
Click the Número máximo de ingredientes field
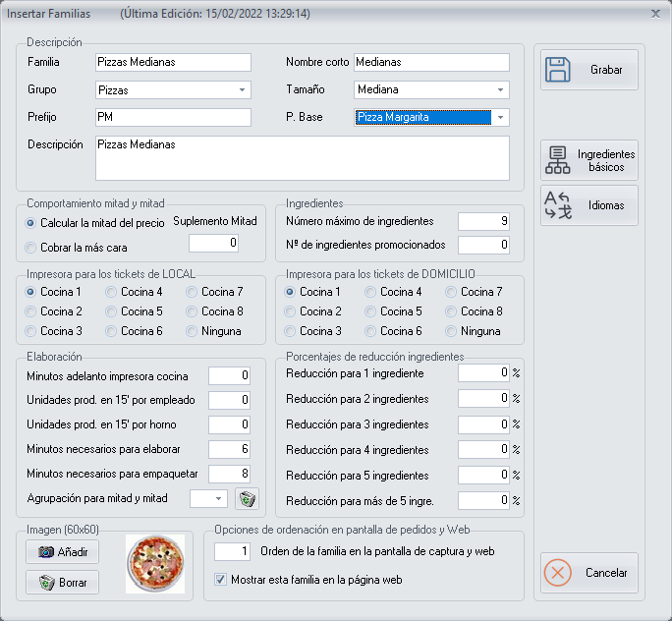(483, 221)
